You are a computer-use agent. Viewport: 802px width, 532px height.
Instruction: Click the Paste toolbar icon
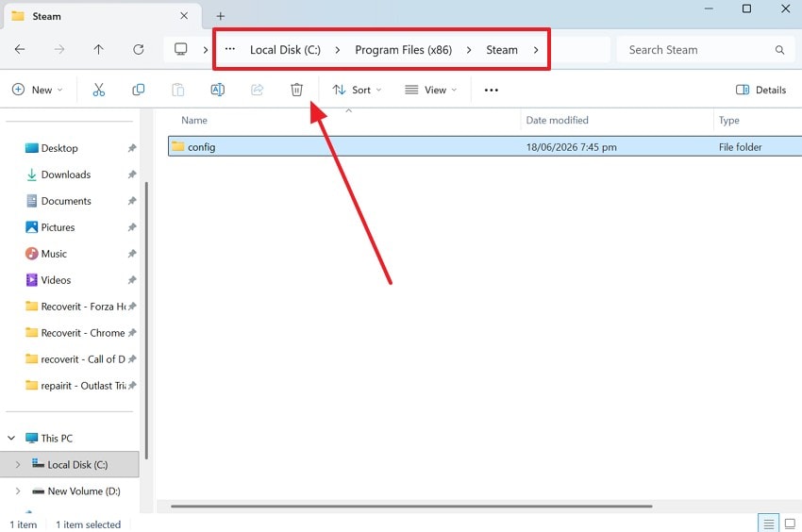coord(177,90)
